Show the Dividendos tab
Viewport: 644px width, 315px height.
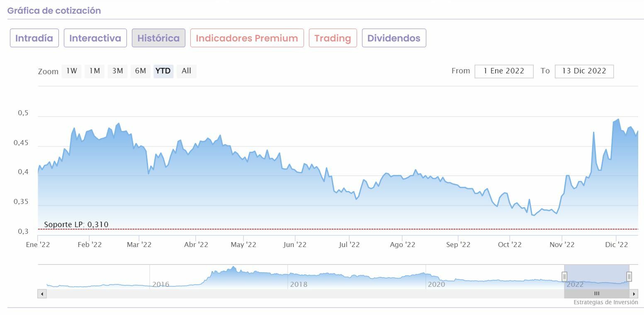pyautogui.click(x=394, y=38)
